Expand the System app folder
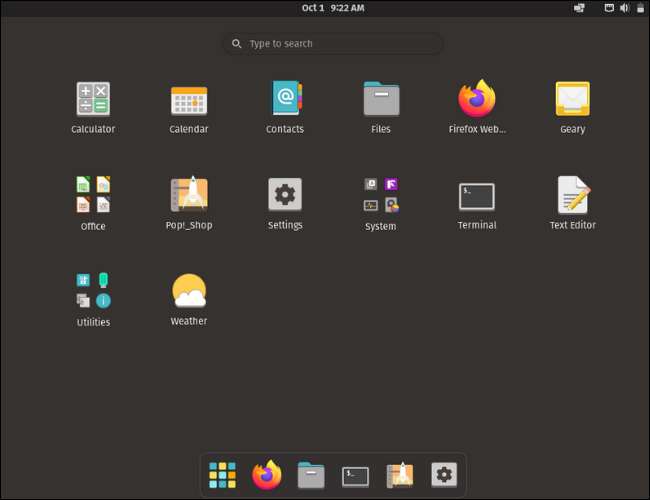This screenshot has height=500, width=650. point(381,196)
